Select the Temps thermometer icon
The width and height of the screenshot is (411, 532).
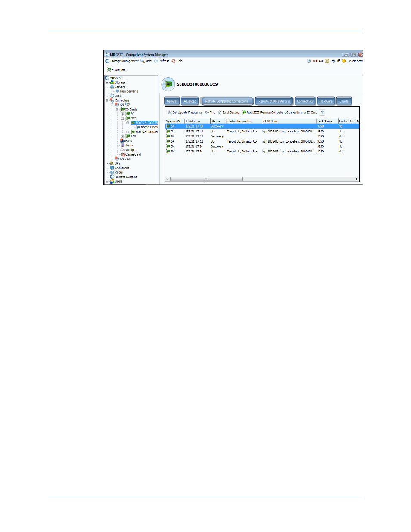coord(122,145)
